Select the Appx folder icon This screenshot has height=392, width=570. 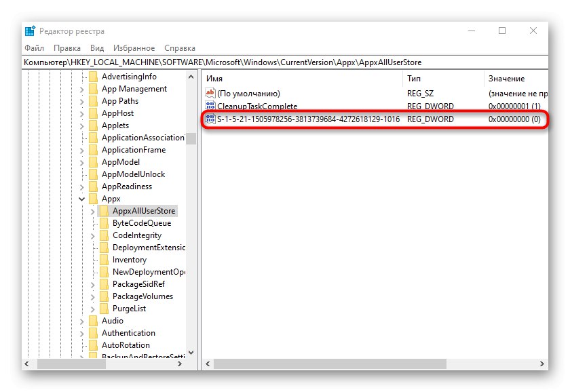click(94, 199)
